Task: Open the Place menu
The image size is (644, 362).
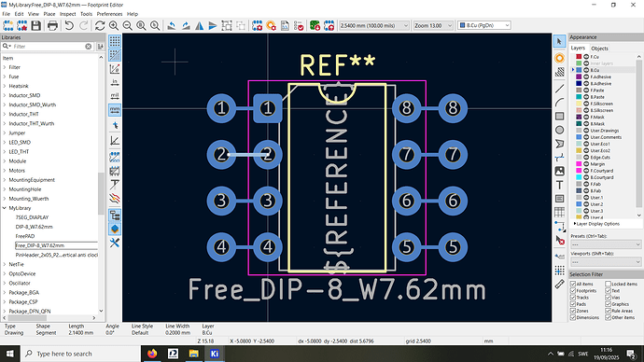Action: point(49,14)
